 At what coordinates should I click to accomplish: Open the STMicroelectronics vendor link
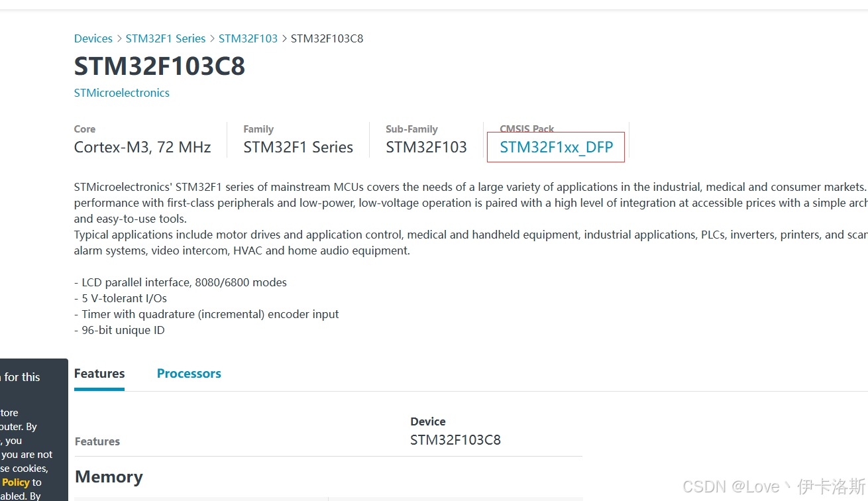click(122, 93)
